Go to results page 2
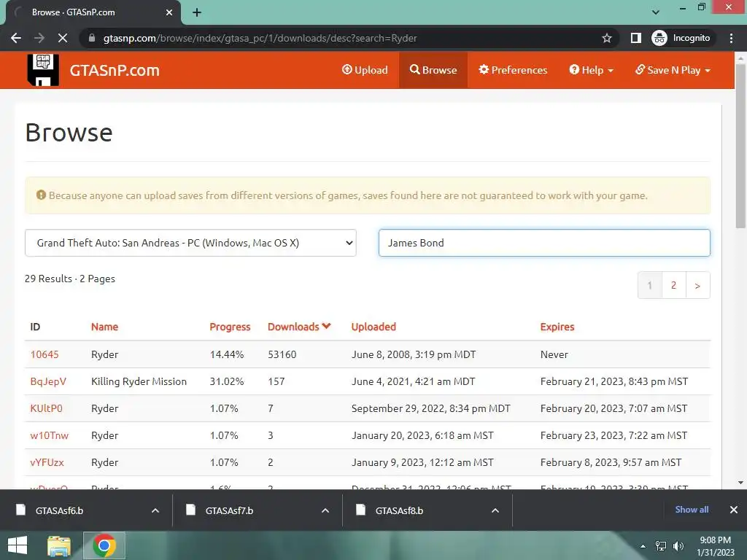Screen dimensions: 747x560 [673, 285]
